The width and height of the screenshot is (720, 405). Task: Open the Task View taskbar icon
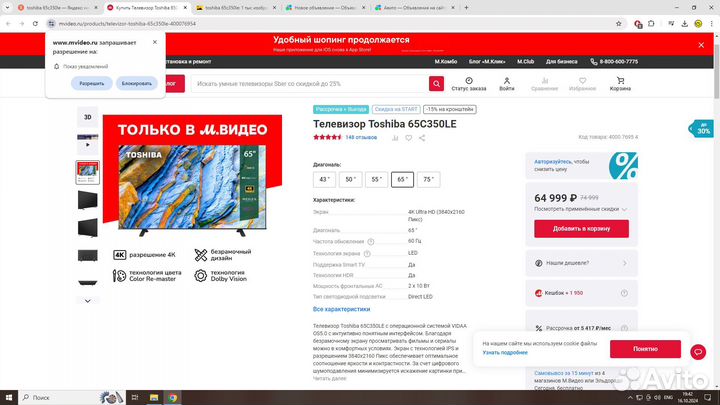135,398
